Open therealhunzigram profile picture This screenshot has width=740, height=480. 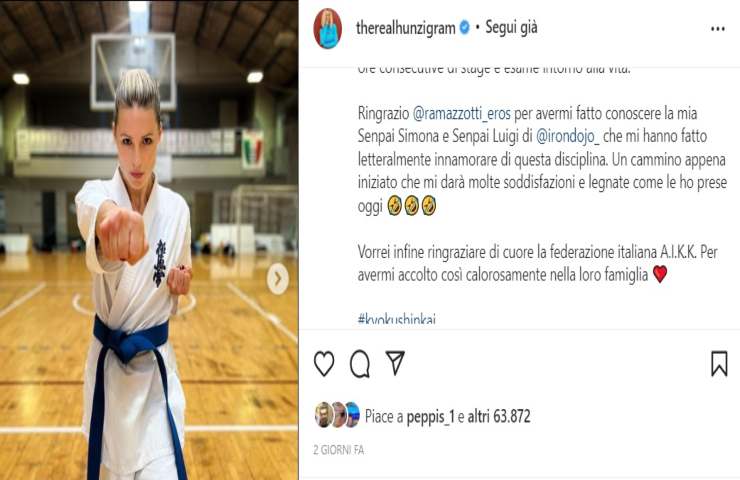click(328, 28)
